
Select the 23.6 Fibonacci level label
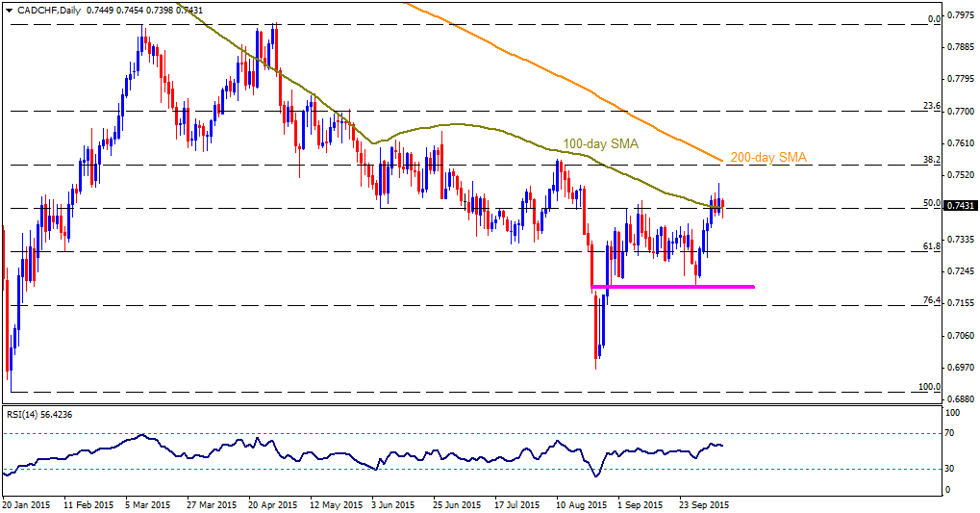coord(932,106)
